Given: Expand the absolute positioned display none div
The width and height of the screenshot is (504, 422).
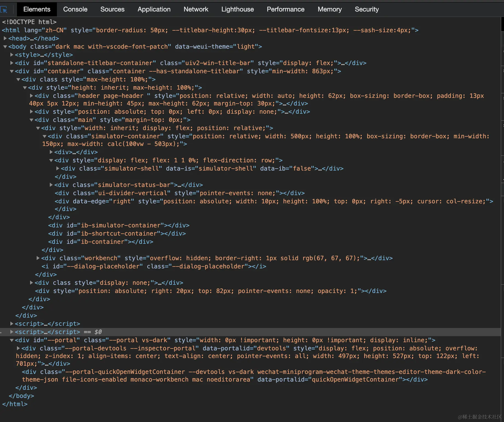Looking at the screenshot, I should tap(31, 112).
